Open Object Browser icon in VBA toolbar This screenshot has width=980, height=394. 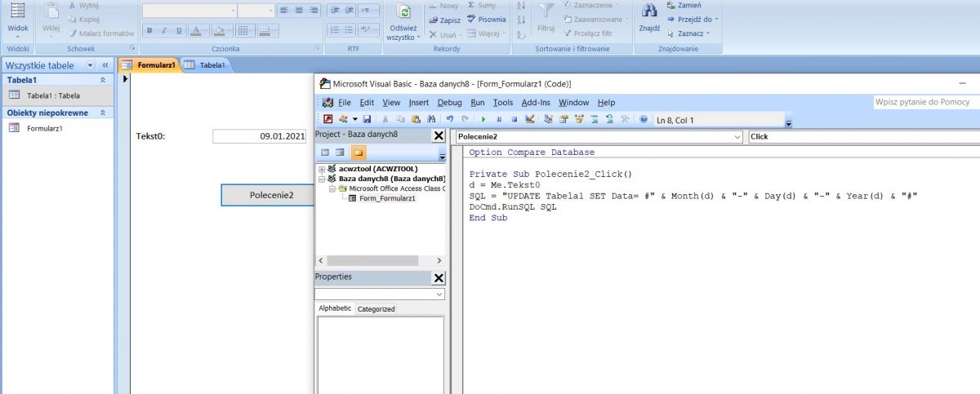pyautogui.click(x=579, y=119)
